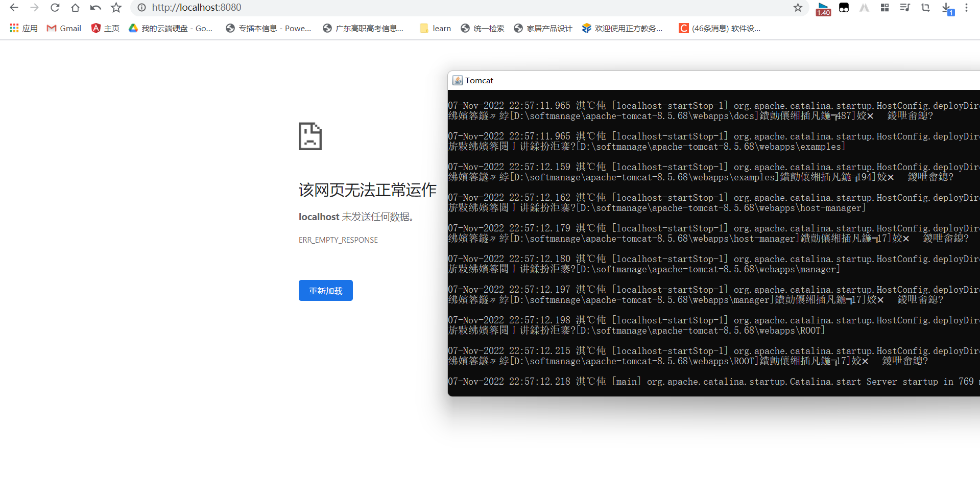The height and width of the screenshot is (494, 980).
Task: Go back to the previous page
Action: tap(14, 8)
